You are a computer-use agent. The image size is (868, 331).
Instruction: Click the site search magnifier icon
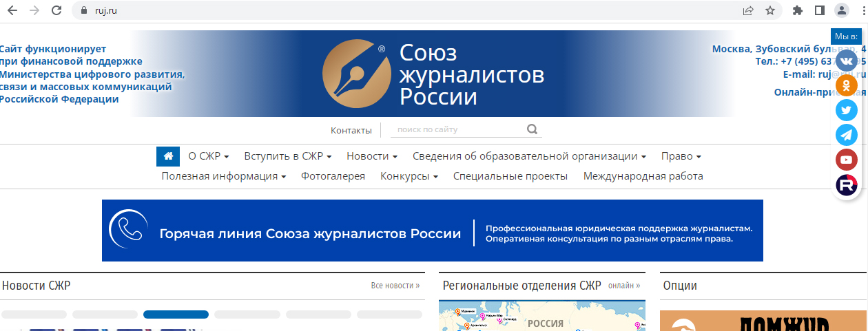click(x=532, y=129)
